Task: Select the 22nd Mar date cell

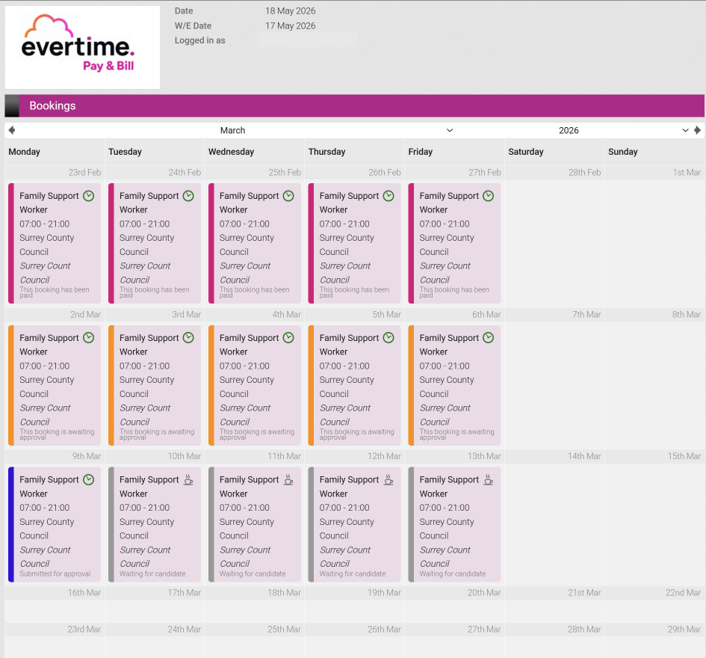Action: pyautogui.click(x=654, y=604)
